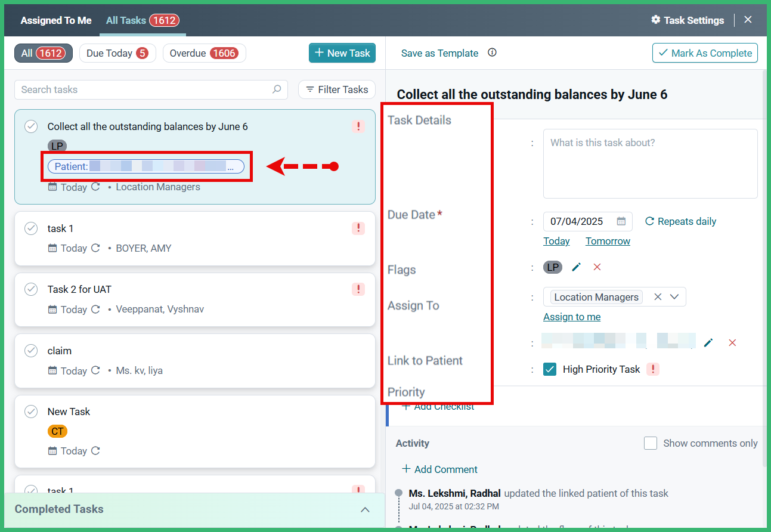This screenshot has height=532, width=771.
Task: Clear Location Managers from Assign To field
Action: [x=658, y=297]
